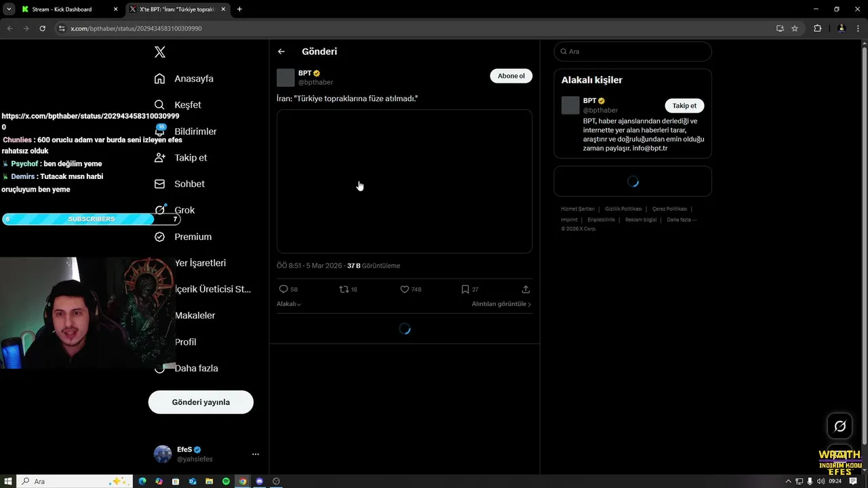Viewport: 868px width, 488px height.
Task: Show hidden system tray icons
Action: [788, 481]
